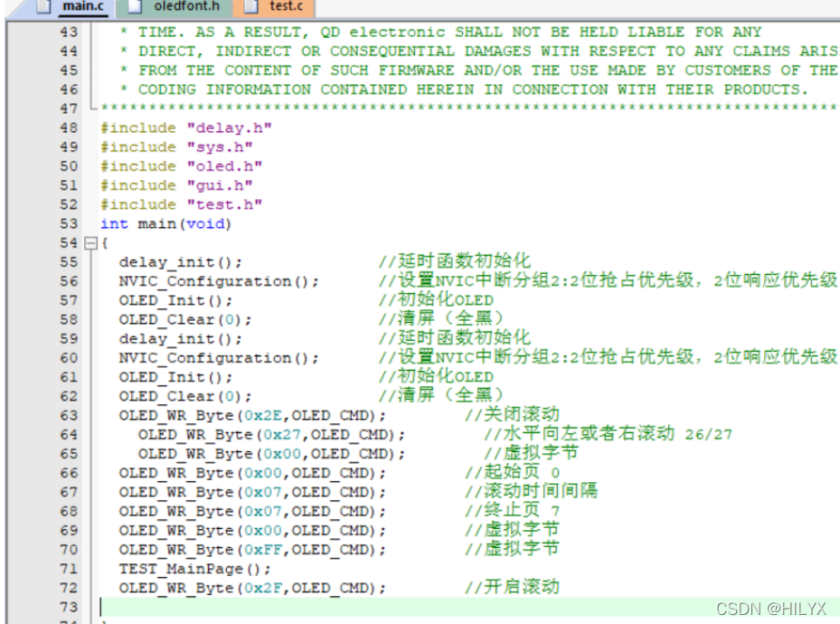Image resolution: width=840 pixels, height=624 pixels.
Task: Collapse the main function fold marker at line 54
Action: pyautogui.click(x=91, y=243)
